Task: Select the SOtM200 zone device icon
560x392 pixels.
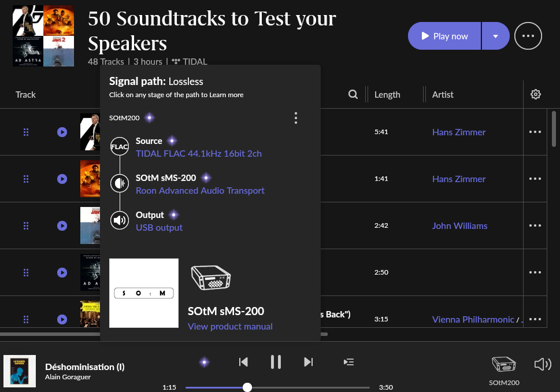Action: [503, 364]
